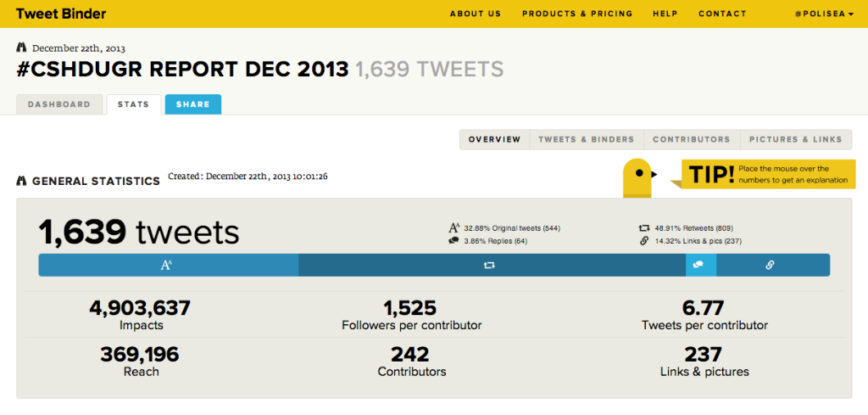Open the Contributors stats section

[x=692, y=140]
